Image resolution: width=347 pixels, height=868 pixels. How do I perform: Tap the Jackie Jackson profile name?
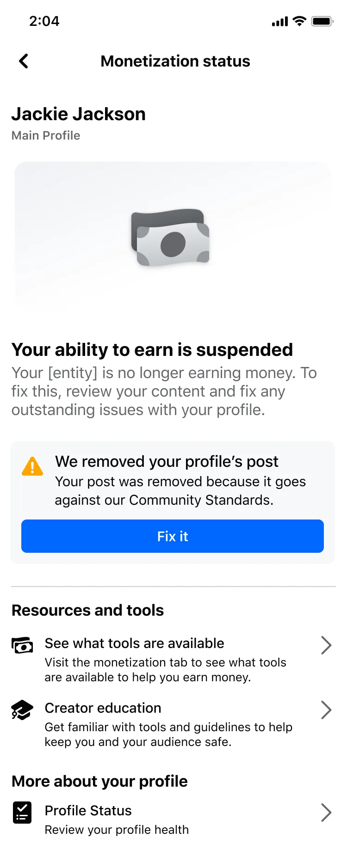coord(79,114)
